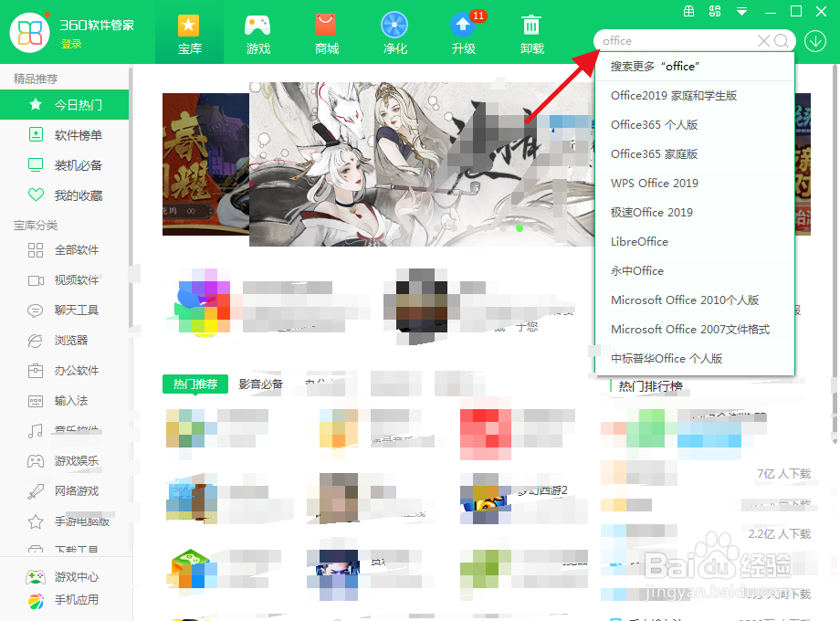Click the left red banner thumbnail
840x621 pixels.
(x=205, y=164)
